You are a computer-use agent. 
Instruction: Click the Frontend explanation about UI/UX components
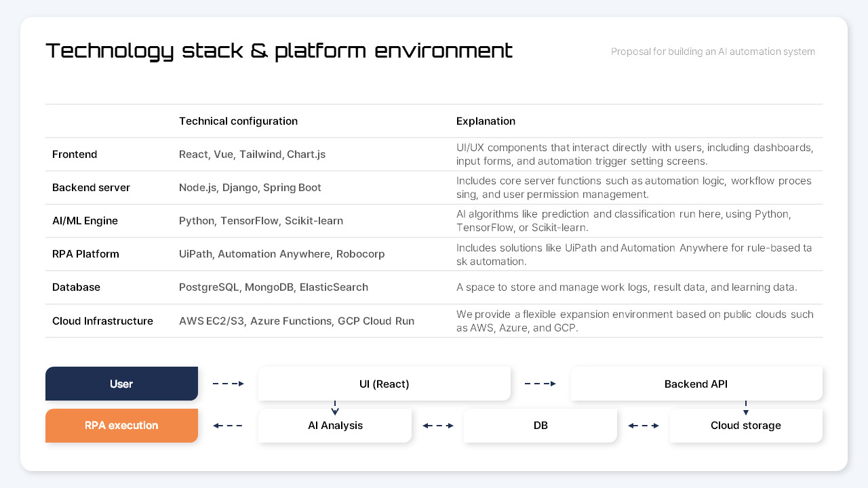[635, 155]
